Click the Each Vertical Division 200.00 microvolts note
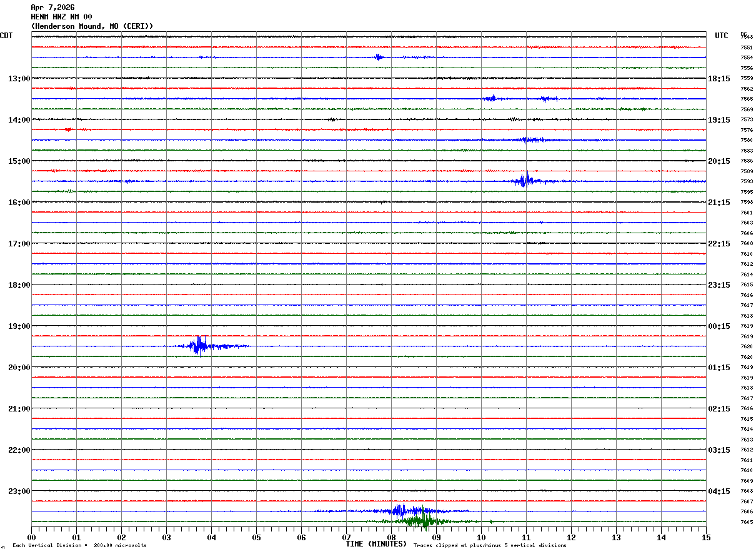 click(80, 546)
